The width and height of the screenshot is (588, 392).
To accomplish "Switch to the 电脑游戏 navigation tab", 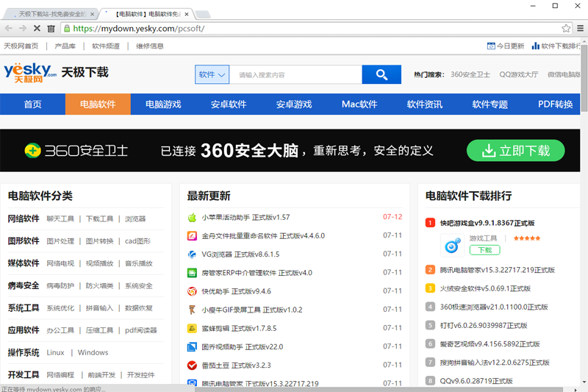I will pos(163,104).
